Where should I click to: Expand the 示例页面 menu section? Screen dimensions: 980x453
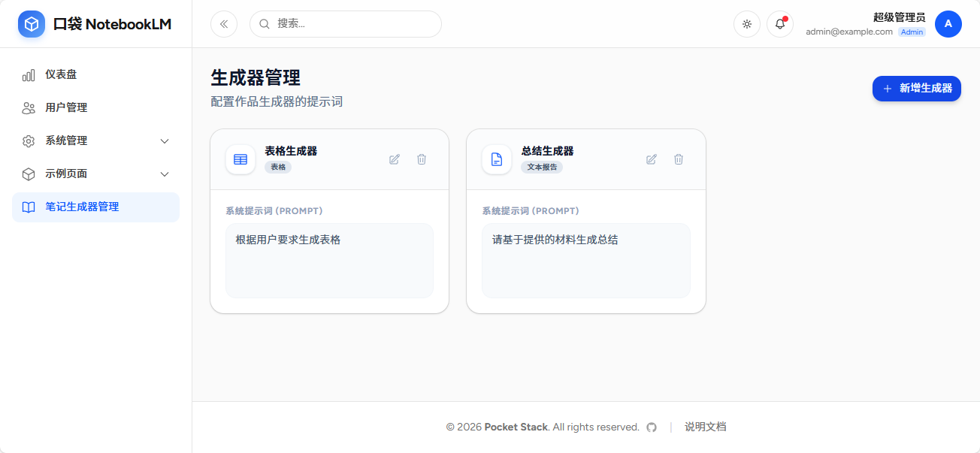pos(95,174)
